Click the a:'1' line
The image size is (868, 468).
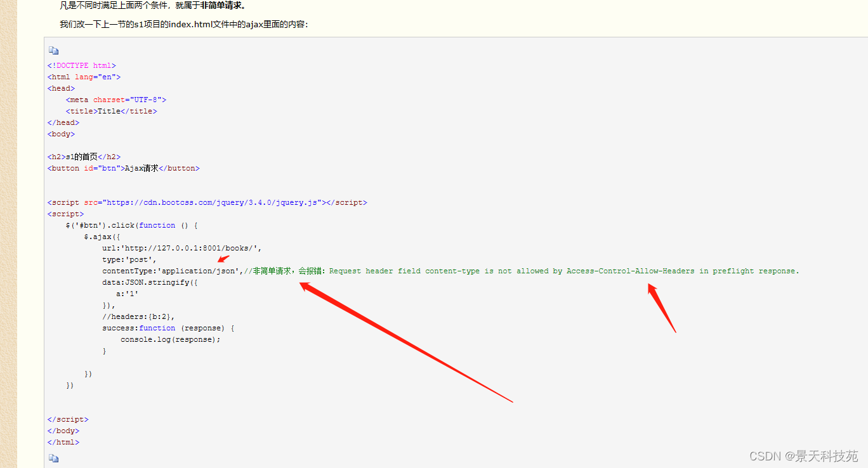(x=128, y=294)
